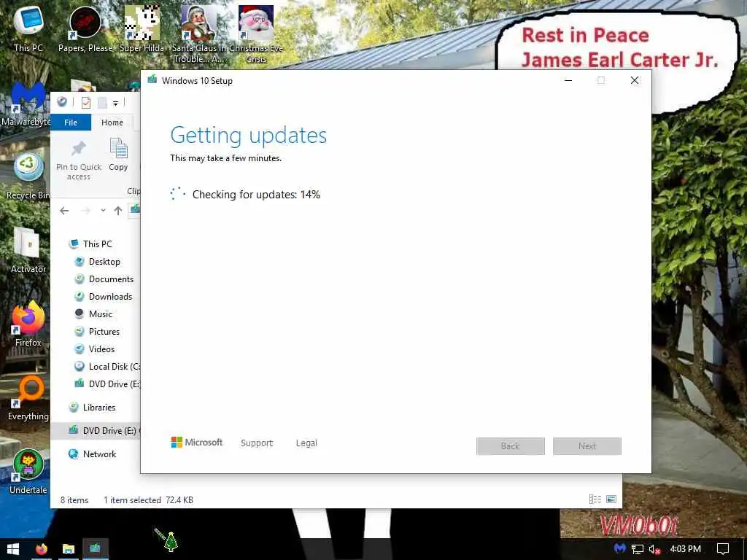Select Pictures in navigation pane

tap(104, 332)
